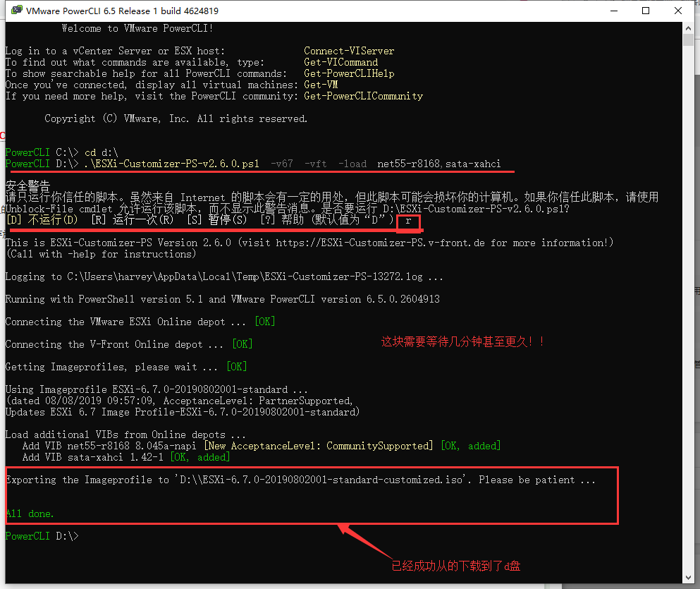700x589 pixels.
Task: Click the '[D] 不运行(D)' option text
Action: [42, 219]
